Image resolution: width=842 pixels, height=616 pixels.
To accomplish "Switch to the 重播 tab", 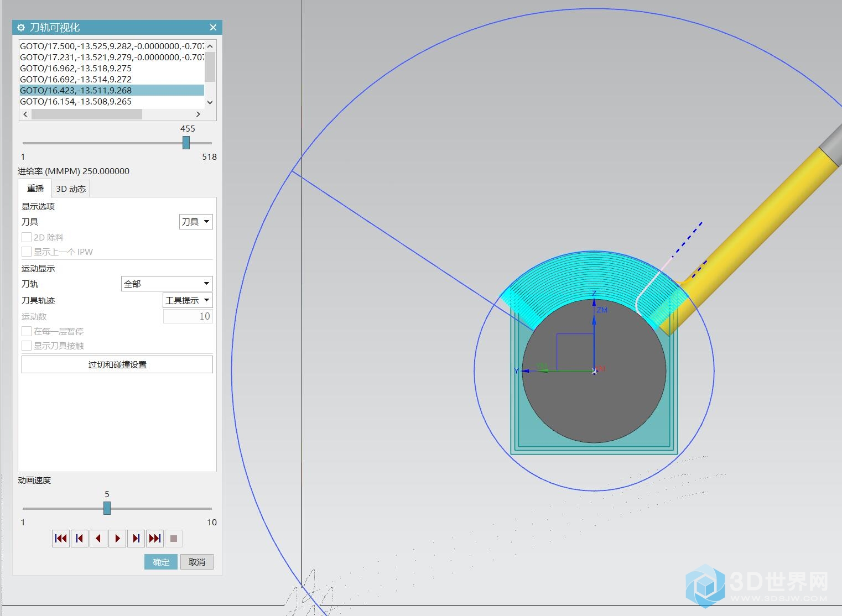I will tap(35, 188).
